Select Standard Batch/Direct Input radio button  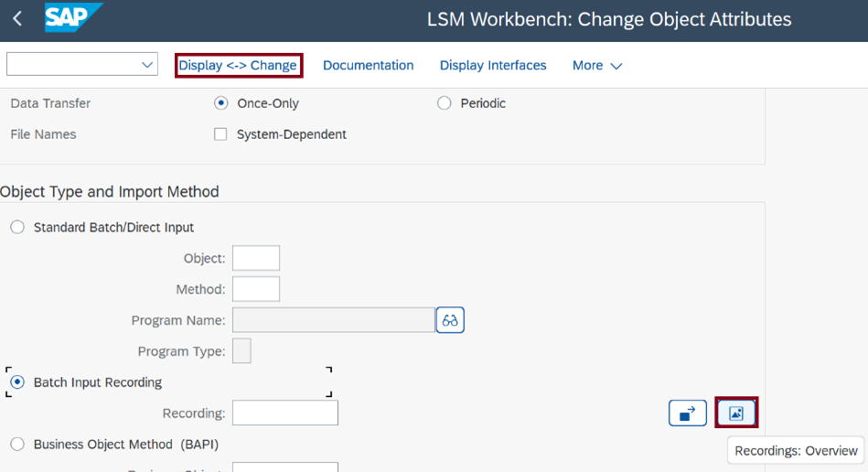[x=17, y=227]
